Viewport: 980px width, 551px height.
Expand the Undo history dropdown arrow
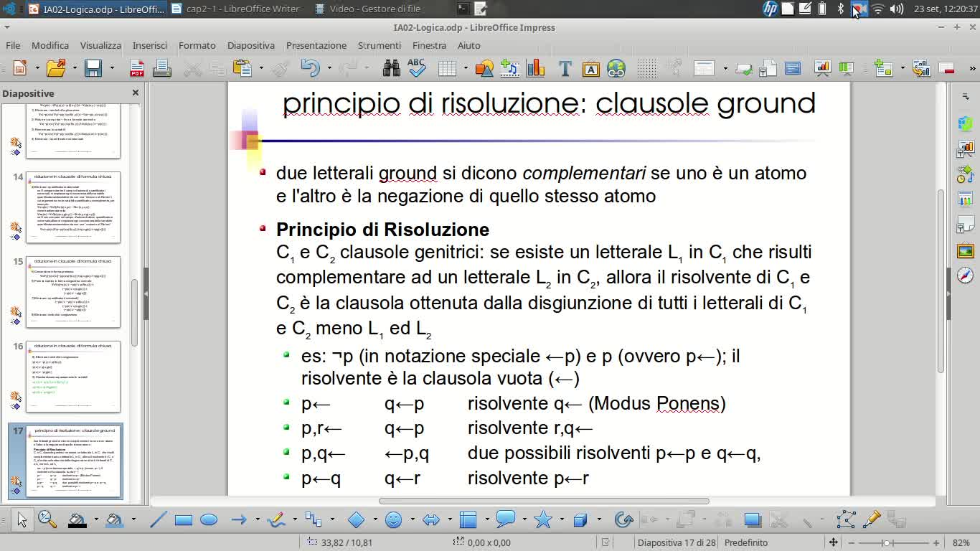pos(329,68)
